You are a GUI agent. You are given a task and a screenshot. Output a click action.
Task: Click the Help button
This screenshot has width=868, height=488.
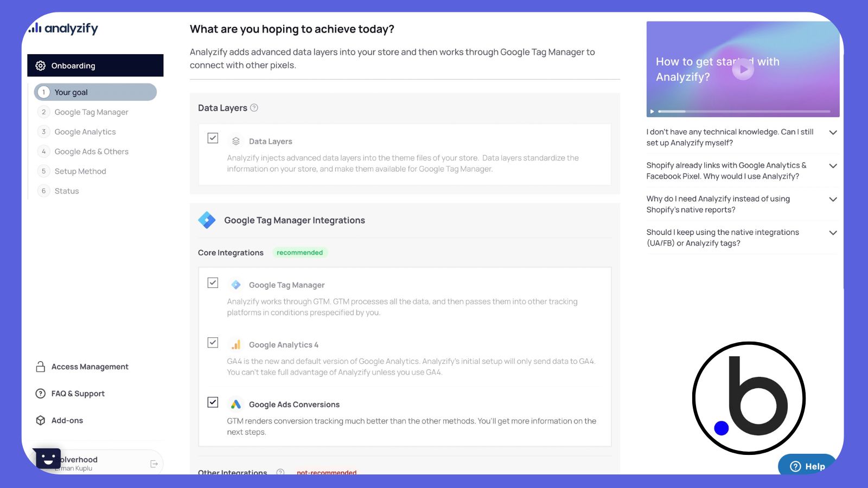click(807, 465)
